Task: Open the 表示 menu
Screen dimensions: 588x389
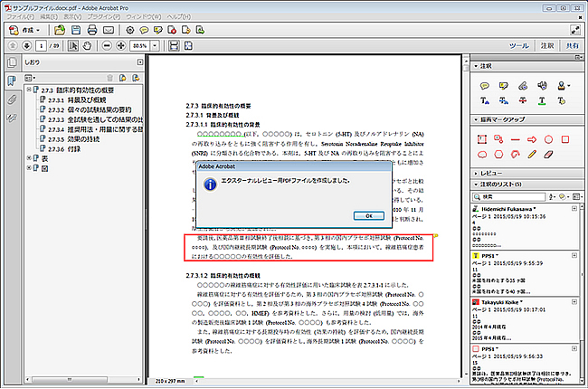Action: (x=72, y=17)
